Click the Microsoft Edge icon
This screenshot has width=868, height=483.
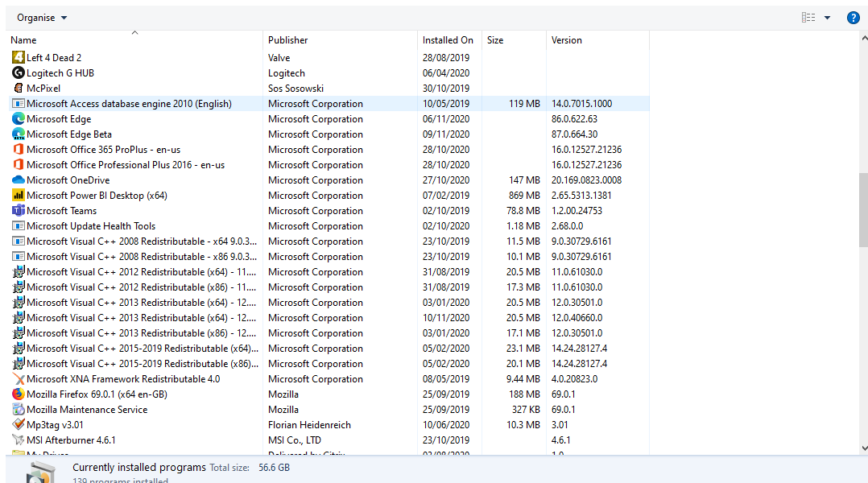[19, 119]
